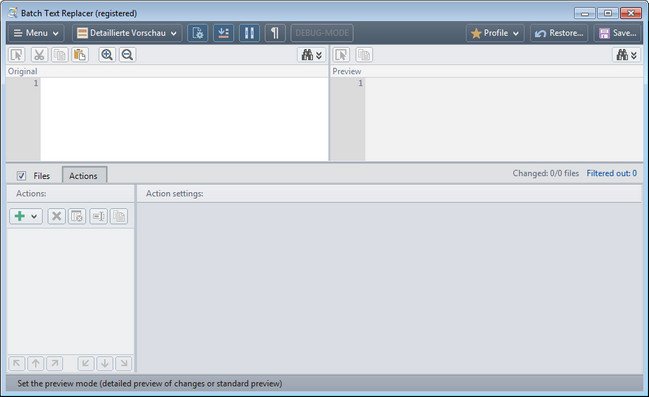Toggle the scroll-to-change download arrow icon
This screenshot has height=397, width=649.
tap(224, 33)
